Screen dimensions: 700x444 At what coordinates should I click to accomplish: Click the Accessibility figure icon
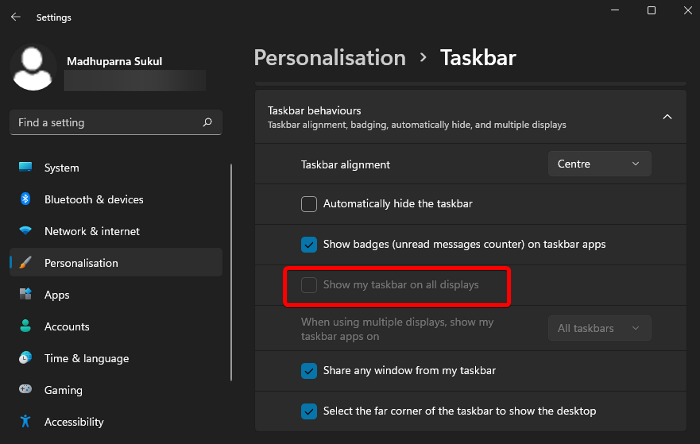pyautogui.click(x=25, y=422)
